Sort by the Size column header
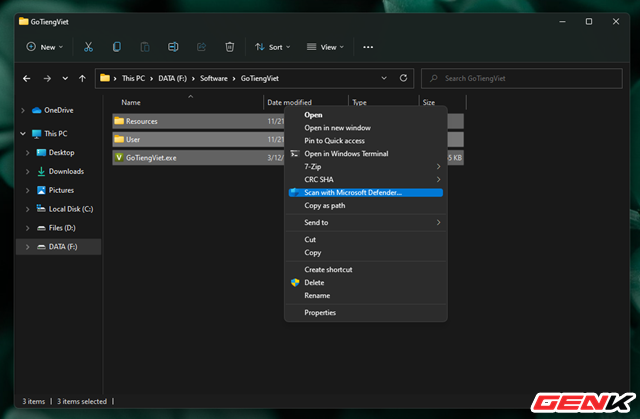The height and width of the screenshot is (419, 640). [429, 102]
